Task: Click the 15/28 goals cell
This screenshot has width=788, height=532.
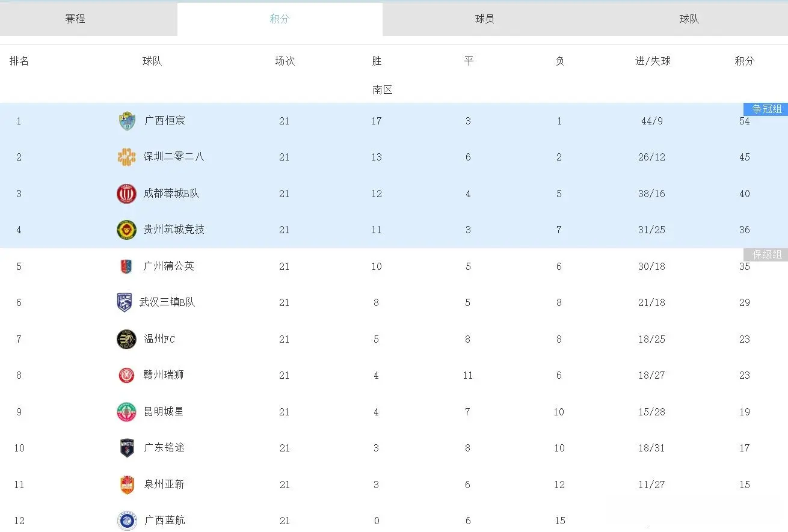Action: [x=652, y=412]
